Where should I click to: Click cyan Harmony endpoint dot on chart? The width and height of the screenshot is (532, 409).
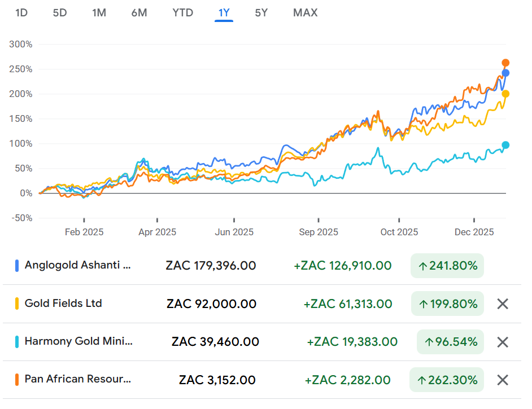click(505, 145)
